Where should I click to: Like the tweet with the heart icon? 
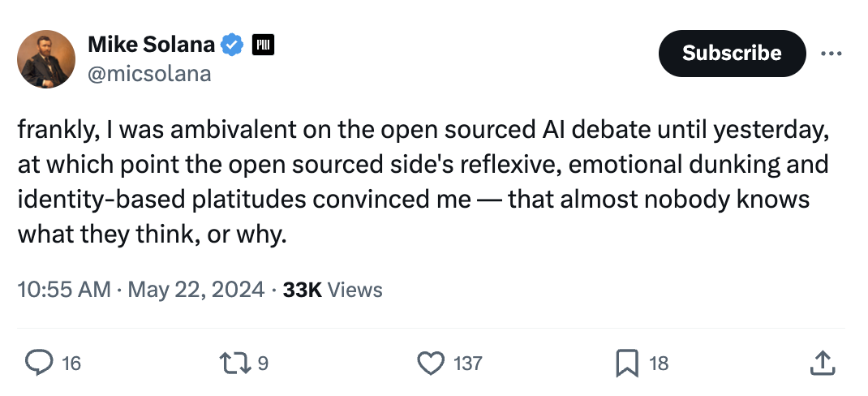[432, 363]
